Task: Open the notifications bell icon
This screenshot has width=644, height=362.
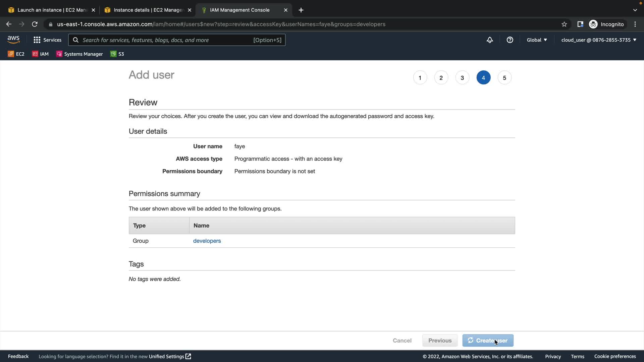Action: pos(490,40)
